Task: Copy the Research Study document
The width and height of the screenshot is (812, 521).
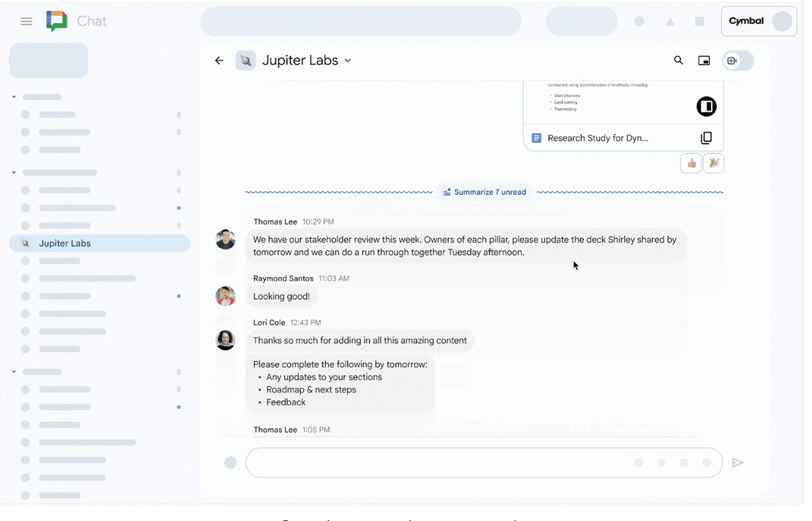Action: [706, 138]
